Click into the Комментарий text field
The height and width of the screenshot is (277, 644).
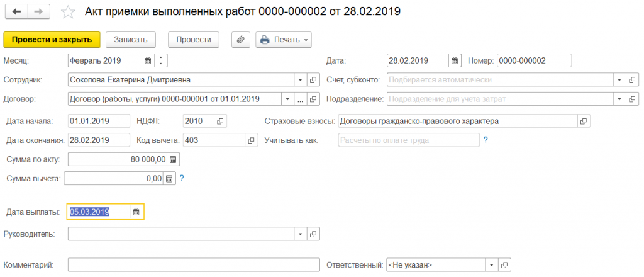tap(194, 265)
